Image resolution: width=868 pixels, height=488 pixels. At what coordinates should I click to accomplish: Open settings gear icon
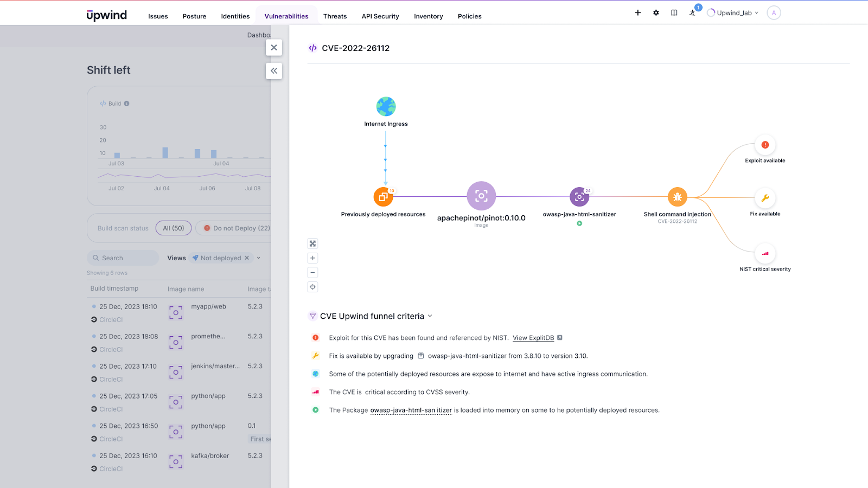(x=656, y=12)
